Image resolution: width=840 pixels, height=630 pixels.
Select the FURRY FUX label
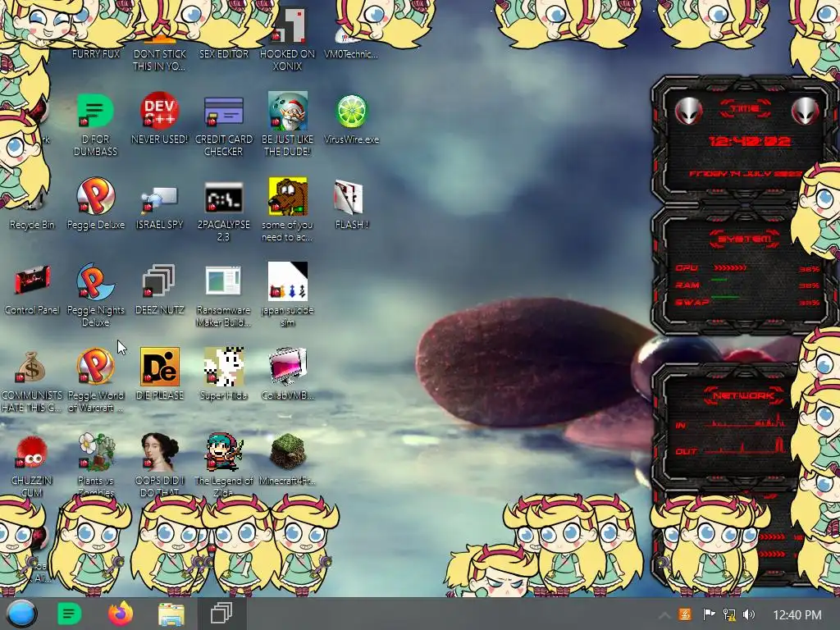(95, 54)
